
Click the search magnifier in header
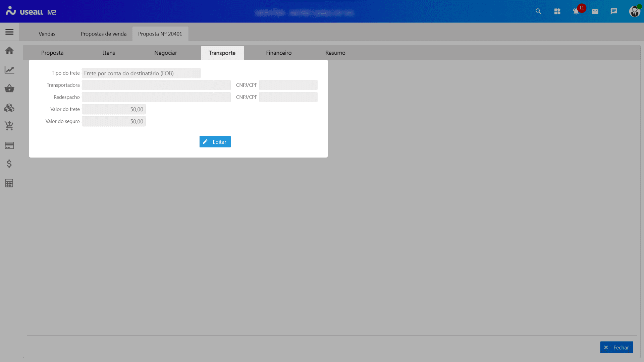click(538, 11)
